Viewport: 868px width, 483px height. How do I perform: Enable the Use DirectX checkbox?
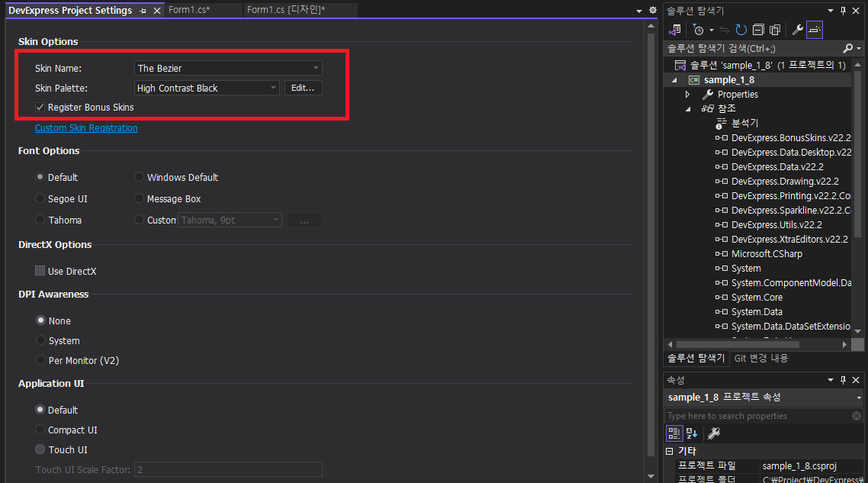pos(40,271)
